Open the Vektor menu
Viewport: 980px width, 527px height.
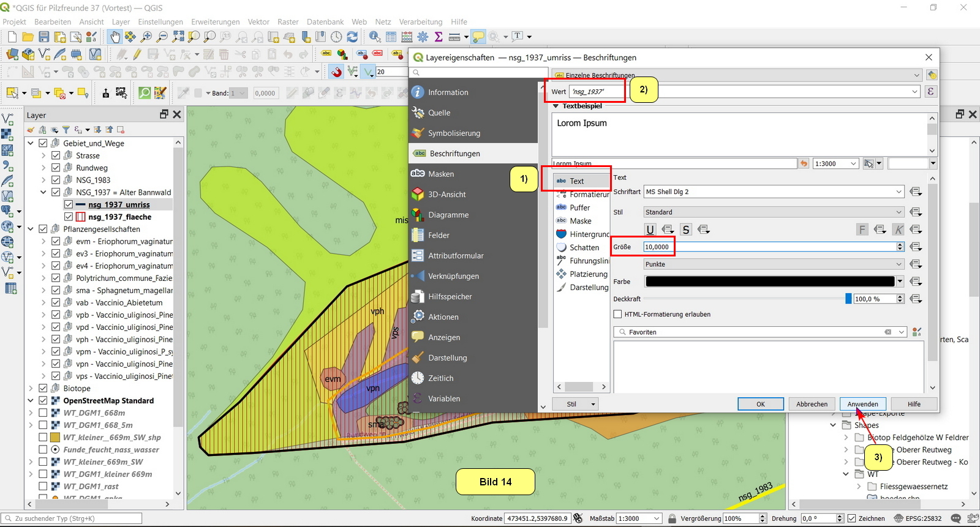[x=258, y=21]
